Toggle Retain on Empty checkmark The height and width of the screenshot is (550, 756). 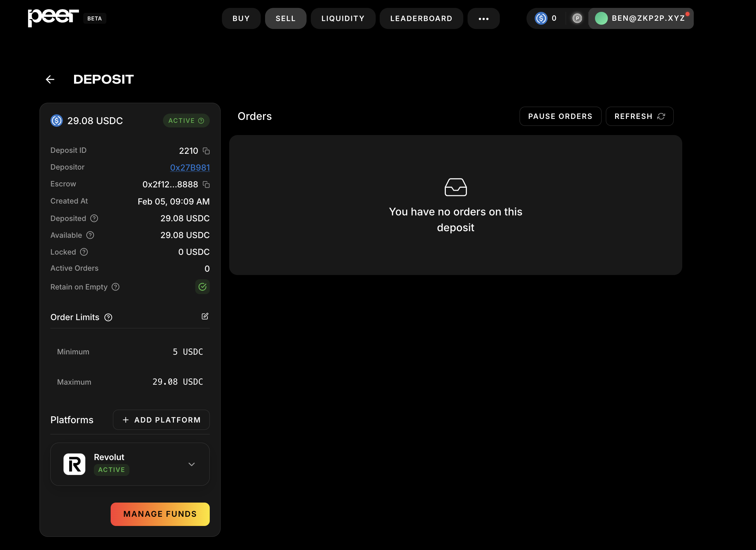(202, 287)
